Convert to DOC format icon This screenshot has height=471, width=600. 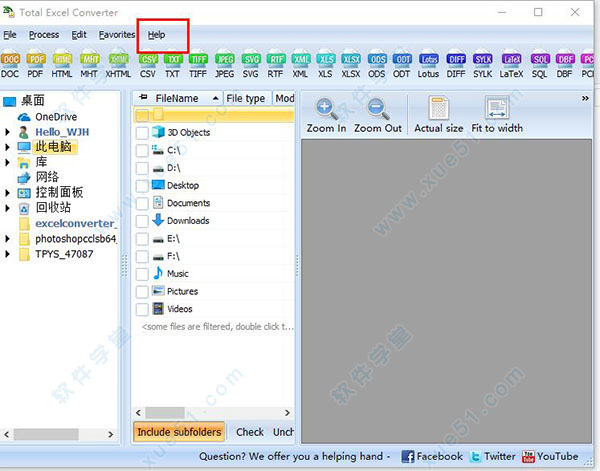10,65
